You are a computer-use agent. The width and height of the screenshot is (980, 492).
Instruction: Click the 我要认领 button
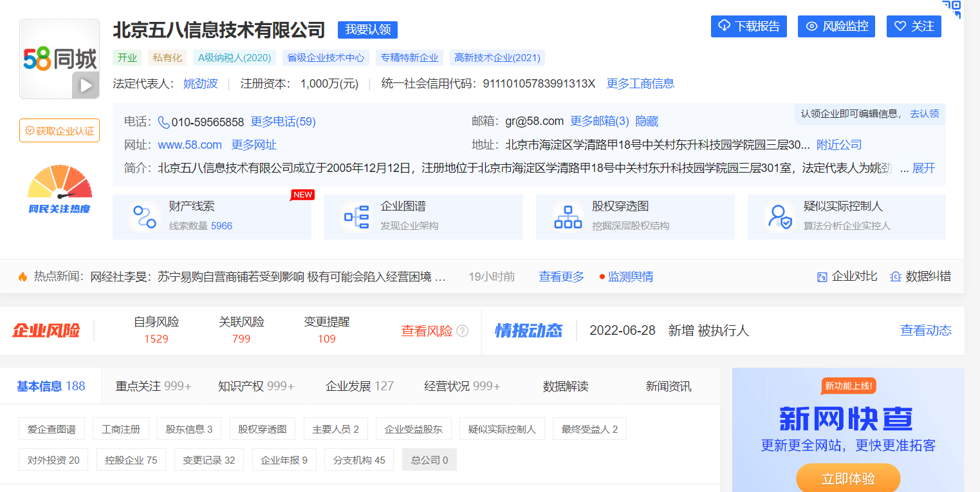tap(367, 30)
